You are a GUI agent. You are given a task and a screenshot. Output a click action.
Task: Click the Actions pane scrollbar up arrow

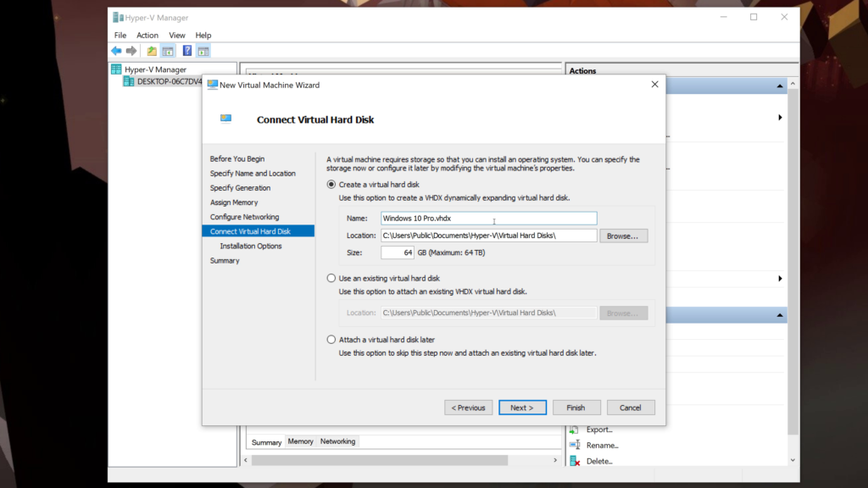[793, 84]
